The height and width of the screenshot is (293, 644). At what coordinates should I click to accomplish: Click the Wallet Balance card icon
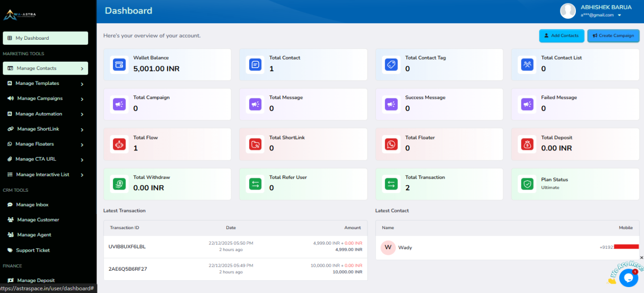click(x=119, y=65)
